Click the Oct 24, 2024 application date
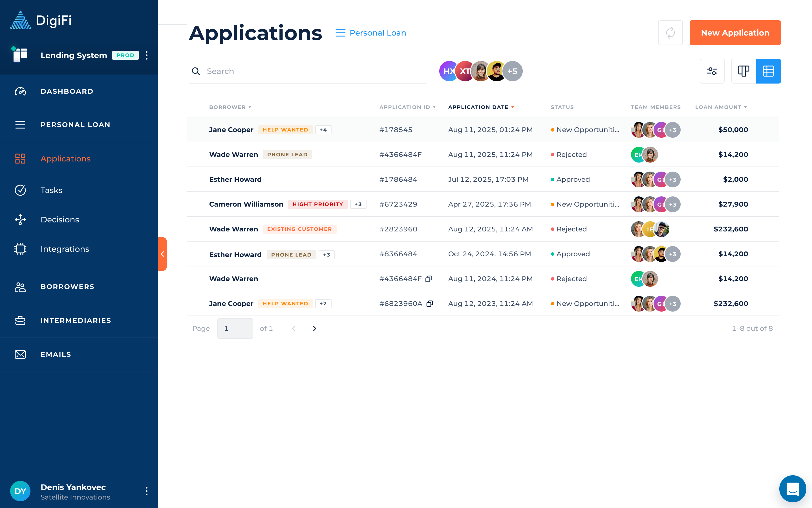Image resolution: width=812 pixels, height=508 pixels. (x=489, y=254)
